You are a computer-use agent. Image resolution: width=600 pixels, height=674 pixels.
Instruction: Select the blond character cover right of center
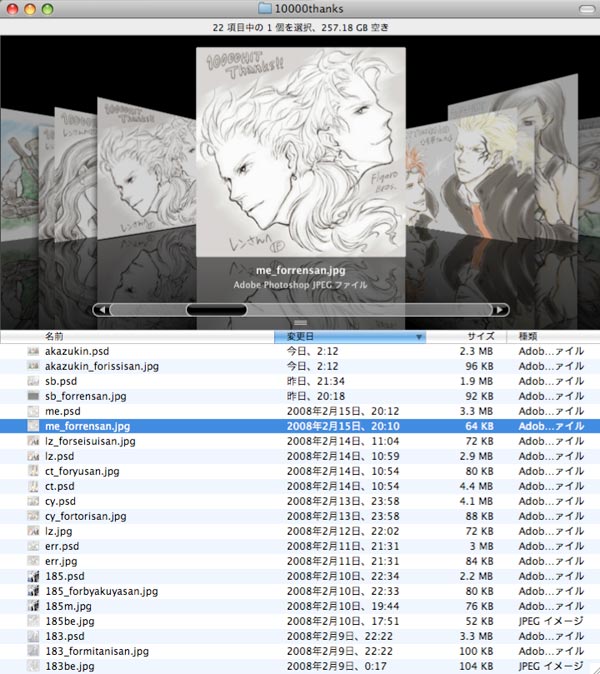click(473, 172)
